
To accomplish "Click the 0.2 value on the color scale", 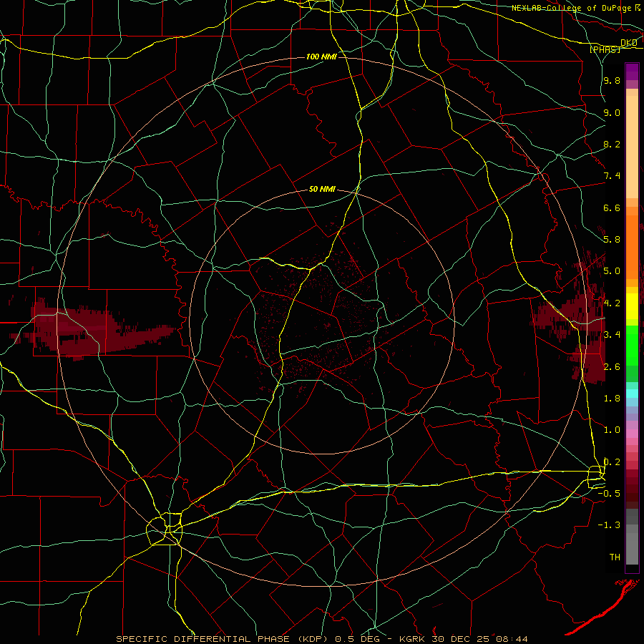I will (612, 462).
